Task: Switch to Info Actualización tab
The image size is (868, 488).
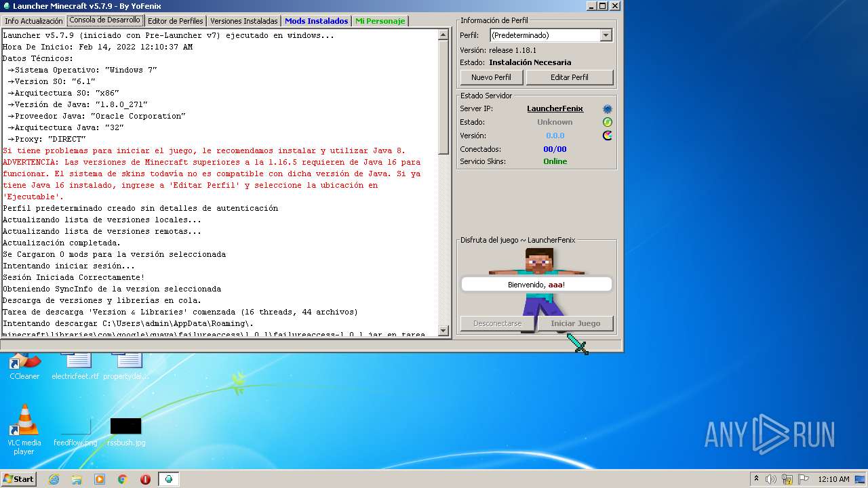Action: point(34,21)
